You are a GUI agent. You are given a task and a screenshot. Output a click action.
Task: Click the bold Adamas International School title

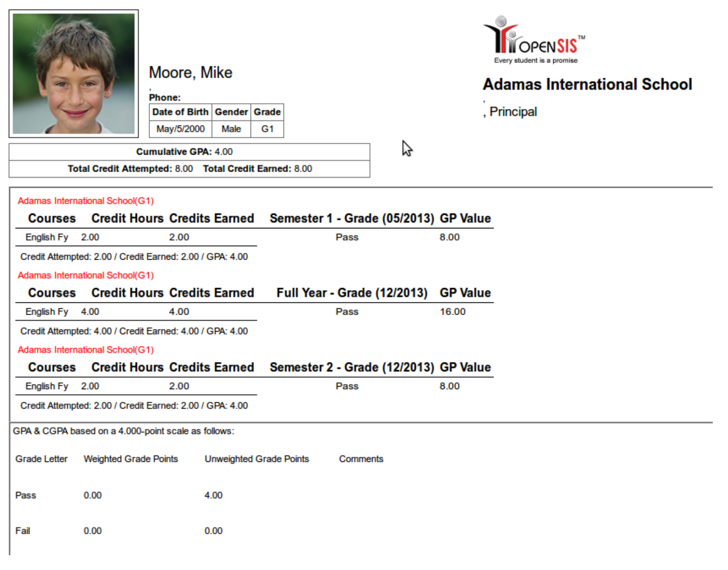(587, 84)
